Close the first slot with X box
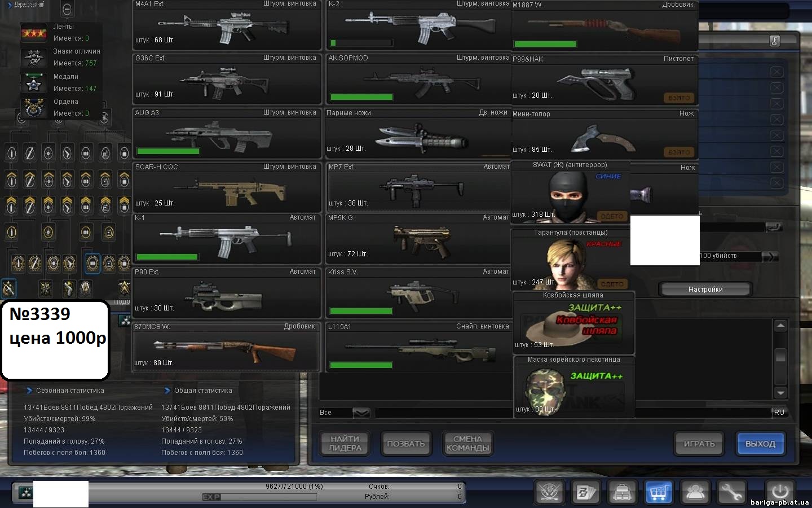This screenshot has height=508, width=812. [776, 72]
